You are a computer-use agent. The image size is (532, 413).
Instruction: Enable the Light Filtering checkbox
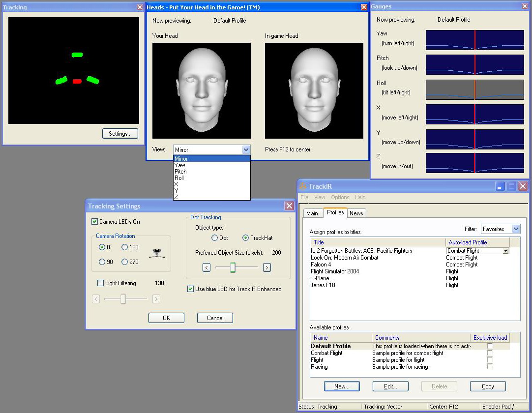pyautogui.click(x=100, y=283)
